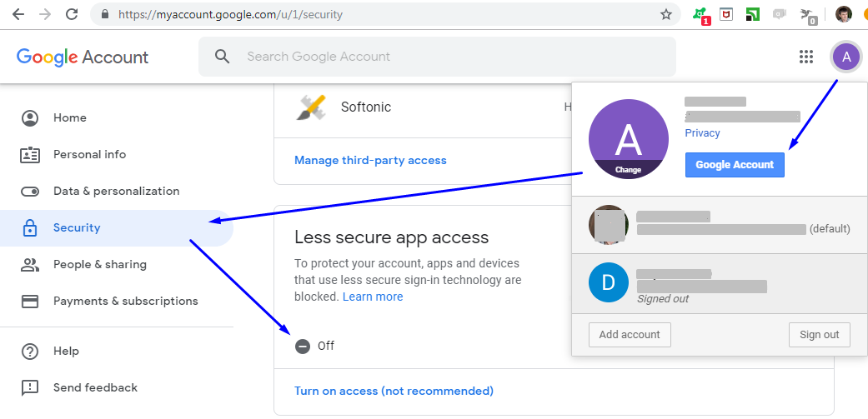This screenshot has height=419, width=868.
Task: Click the Softonic app name
Action: 366,107
